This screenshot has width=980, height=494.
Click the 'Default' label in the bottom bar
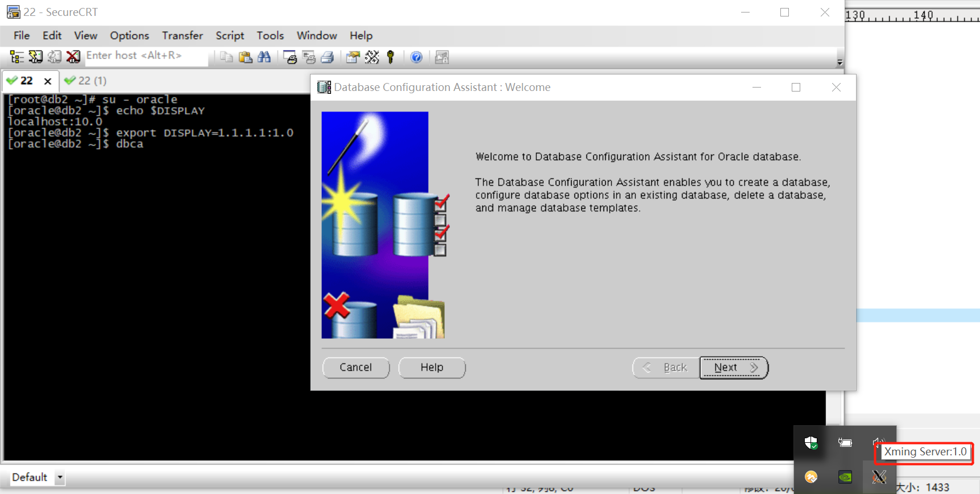30,477
